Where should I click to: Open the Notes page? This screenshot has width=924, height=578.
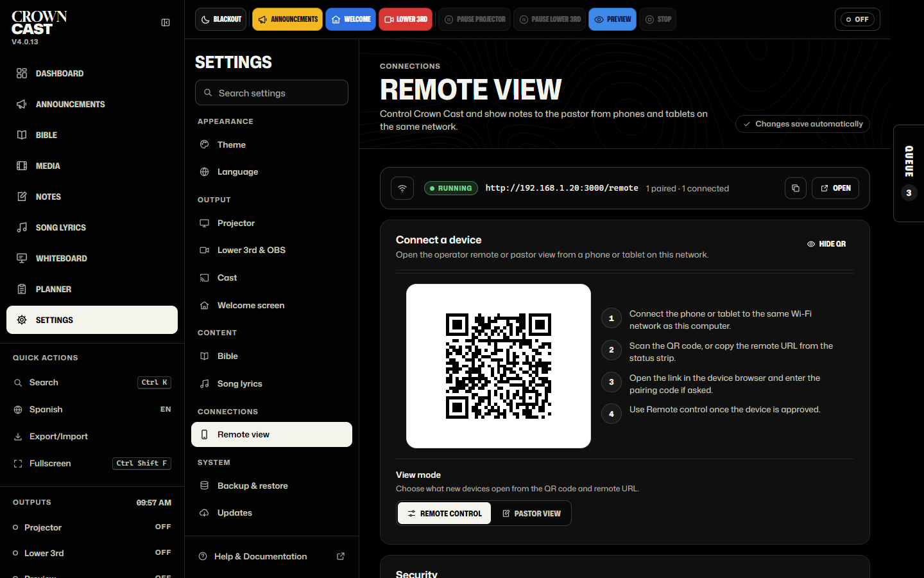point(92,197)
